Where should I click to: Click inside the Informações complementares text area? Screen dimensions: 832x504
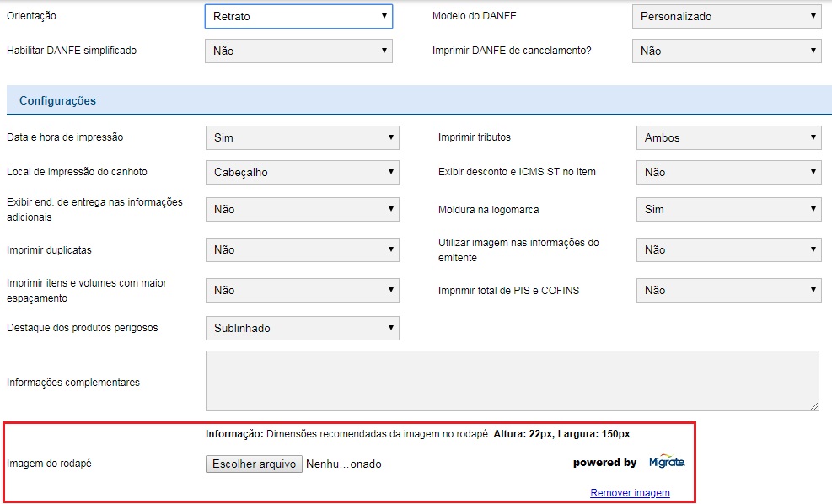tap(512, 381)
